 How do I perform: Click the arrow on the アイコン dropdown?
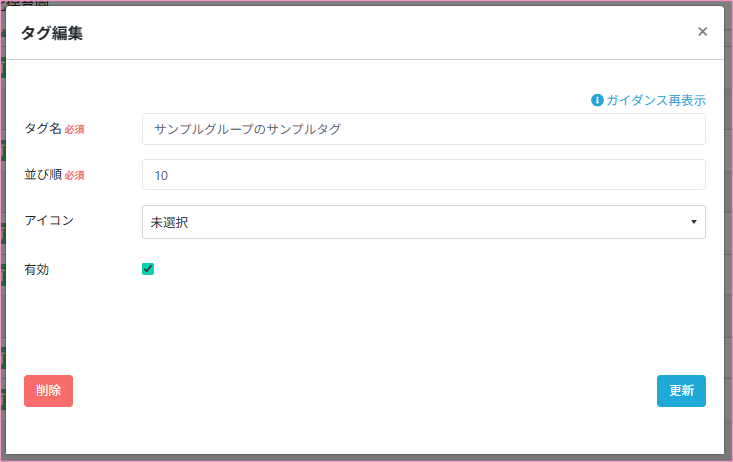(693, 222)
